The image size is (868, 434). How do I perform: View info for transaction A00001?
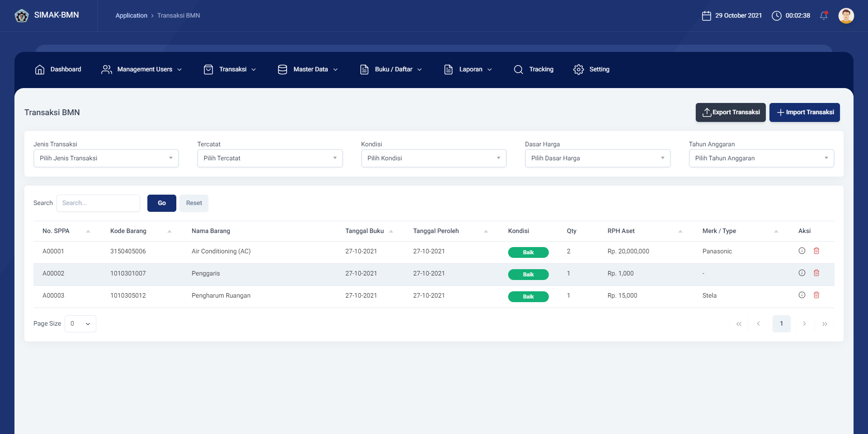point(802,251)
